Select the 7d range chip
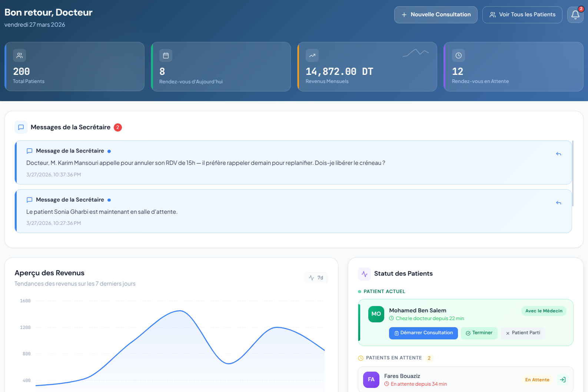 click(x=316, y=278)
